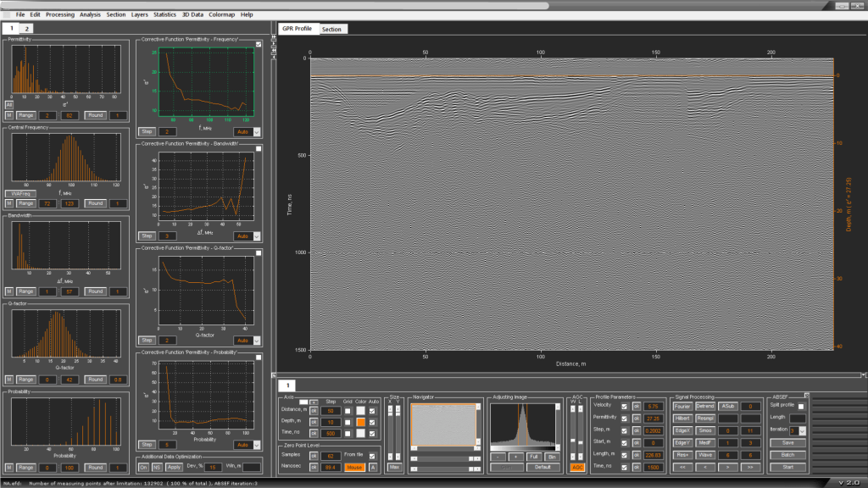Click the Max button in the Size panel
The width and height of the screenshot is (868, 488).
(x=394, y=467)
